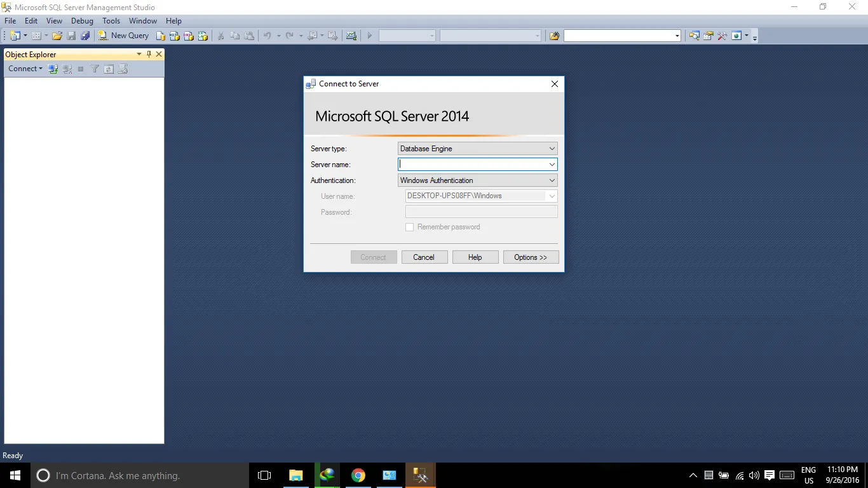Start a New Query from the toolbar

[x=123, y=36]
